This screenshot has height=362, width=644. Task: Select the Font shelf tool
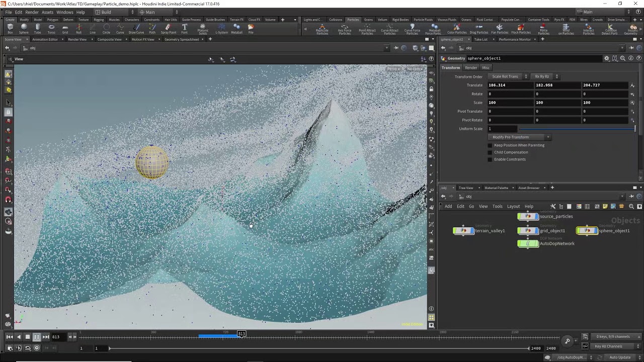pos(184,29)
